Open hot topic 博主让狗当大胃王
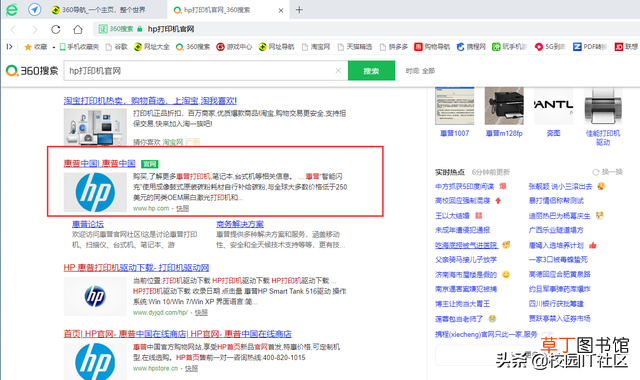This screenshot has width=640, height=380. pyautogui.click(x=462, y=304)
